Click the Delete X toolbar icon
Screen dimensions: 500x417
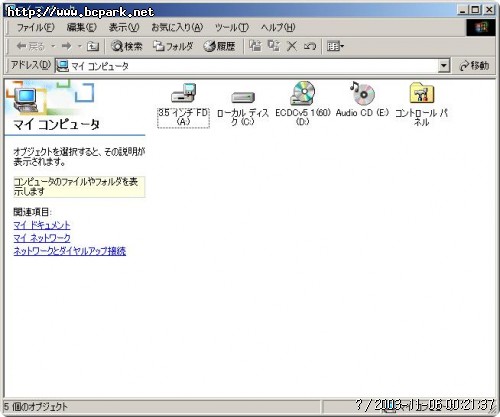pos(292,46)
